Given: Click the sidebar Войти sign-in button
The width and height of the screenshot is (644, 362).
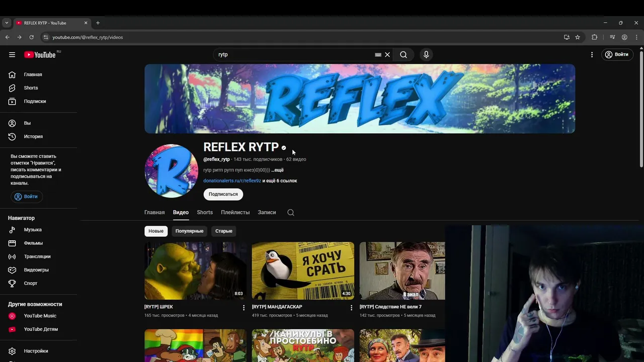Looking at the screenshot, I should pyautogui.click(x=27, y=197).
